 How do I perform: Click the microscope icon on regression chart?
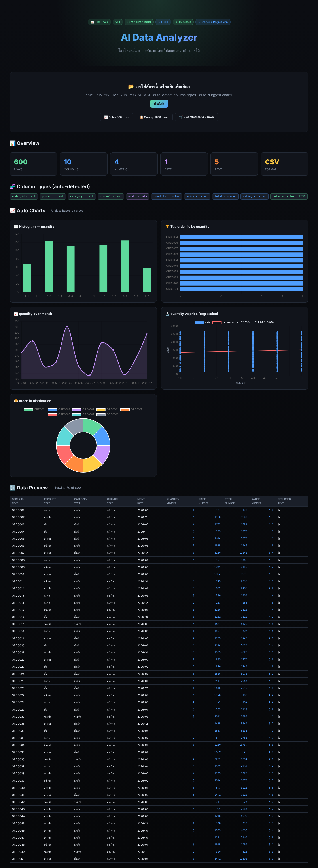(x=167, y=314)
